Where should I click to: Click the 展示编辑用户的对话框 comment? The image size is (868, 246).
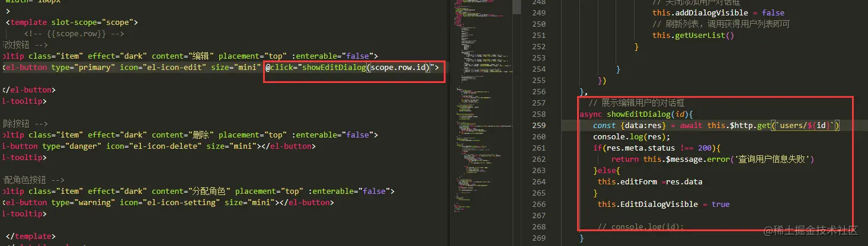tap(636, 103)
